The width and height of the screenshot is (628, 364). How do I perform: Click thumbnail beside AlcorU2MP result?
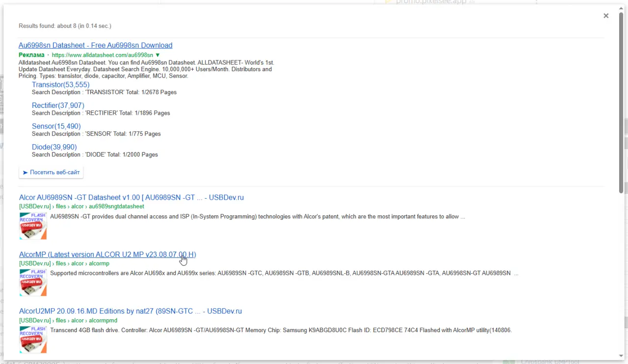click(x=33, y=339)
